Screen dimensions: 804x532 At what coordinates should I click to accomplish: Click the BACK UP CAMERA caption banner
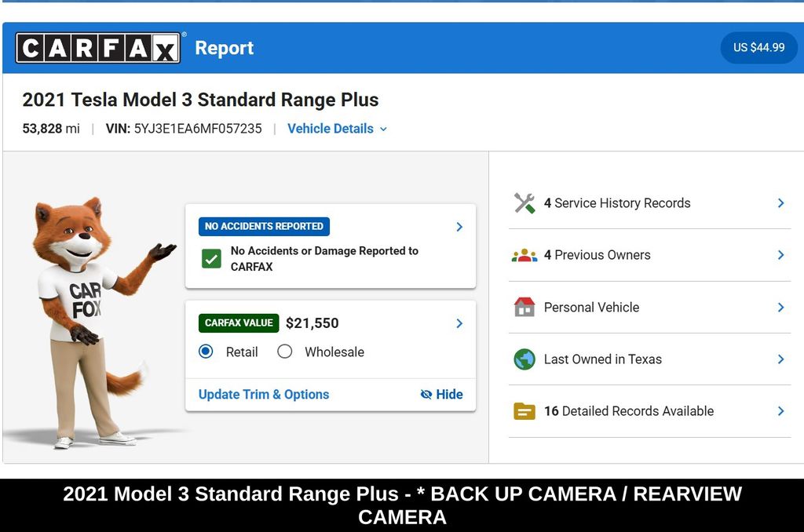tap(402, 505)
